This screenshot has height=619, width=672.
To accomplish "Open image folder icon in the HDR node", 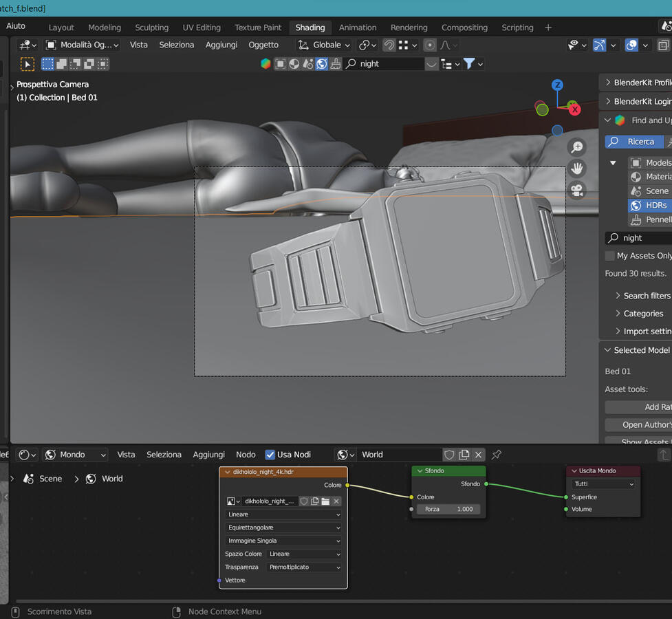I will 325,501.
